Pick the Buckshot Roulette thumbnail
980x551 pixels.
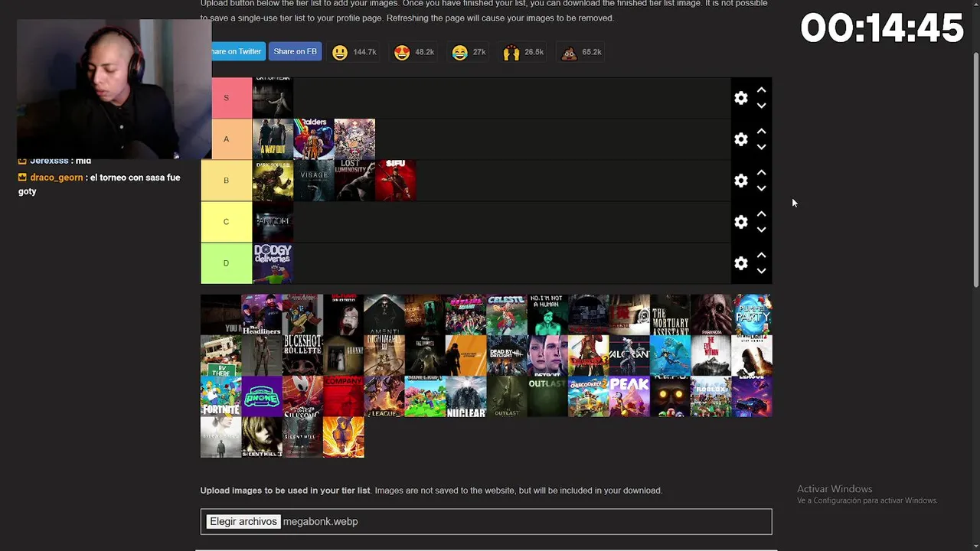[x=302, y=356]
